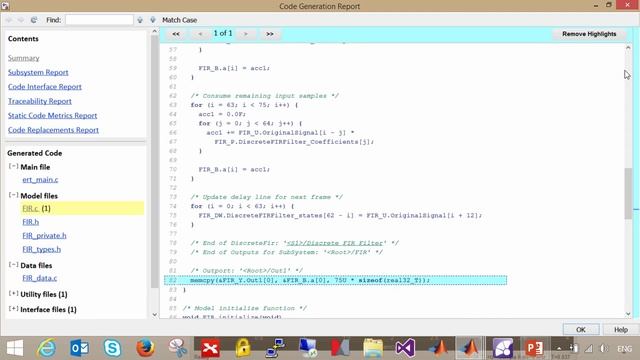The height and width of the screenshot is (360, 640).
Task: Click inside the Find text field
Action: coord(99,20)
